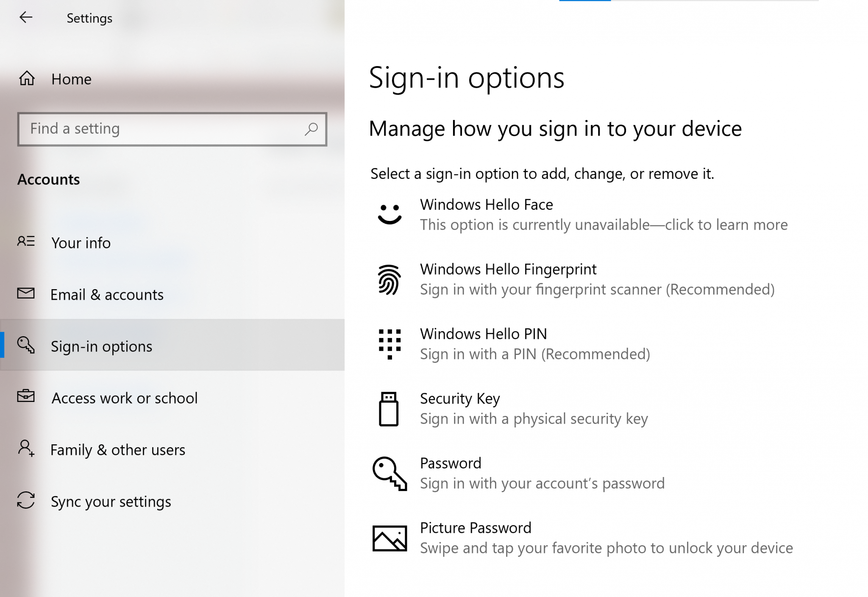This screenshot has height=597, width=868.
Task: Click the Your info person icon
Action: (26, 242)
